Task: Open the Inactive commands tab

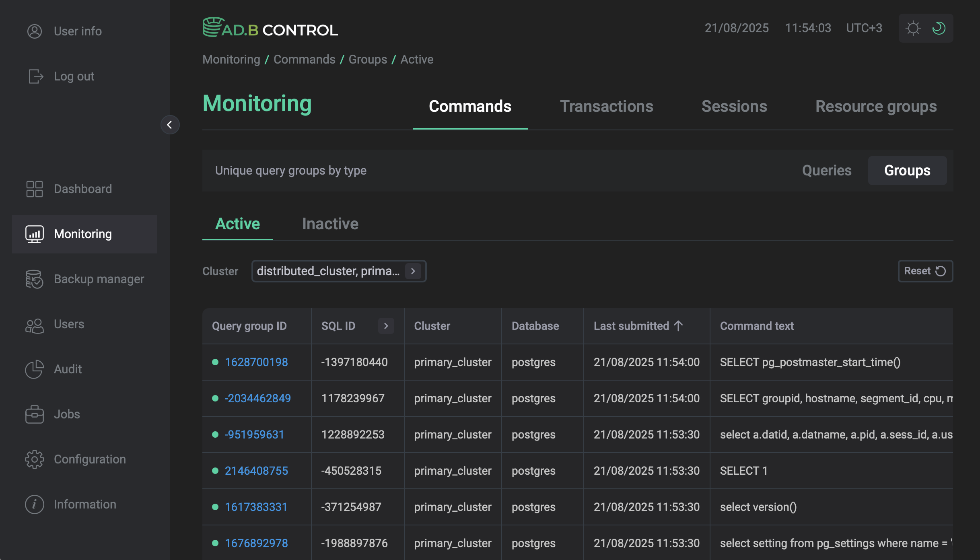Action: (x=330, y=224)
